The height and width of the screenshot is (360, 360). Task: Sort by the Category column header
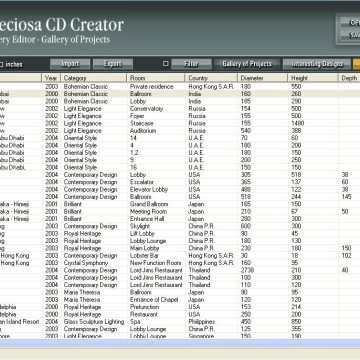[x=94, y=78]
